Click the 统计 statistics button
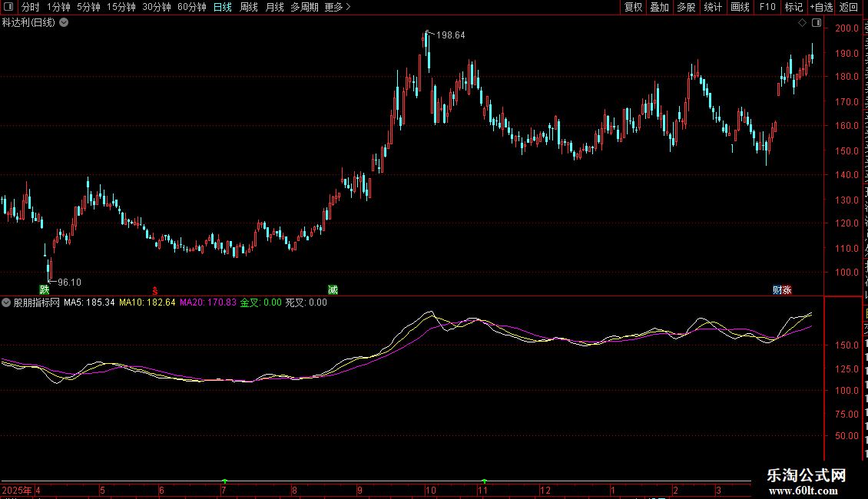This screenshot has width=868, height=499. coord(713,7)
